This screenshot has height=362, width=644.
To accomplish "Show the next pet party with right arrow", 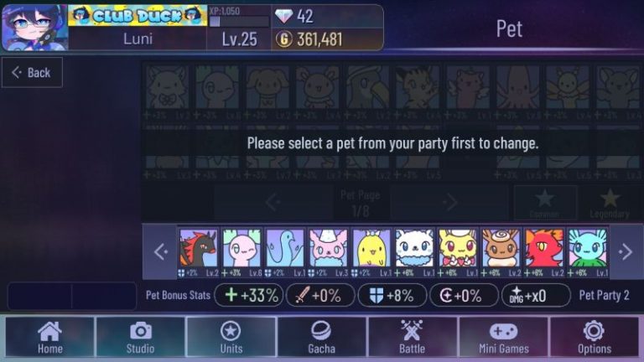I will (626, 251).
